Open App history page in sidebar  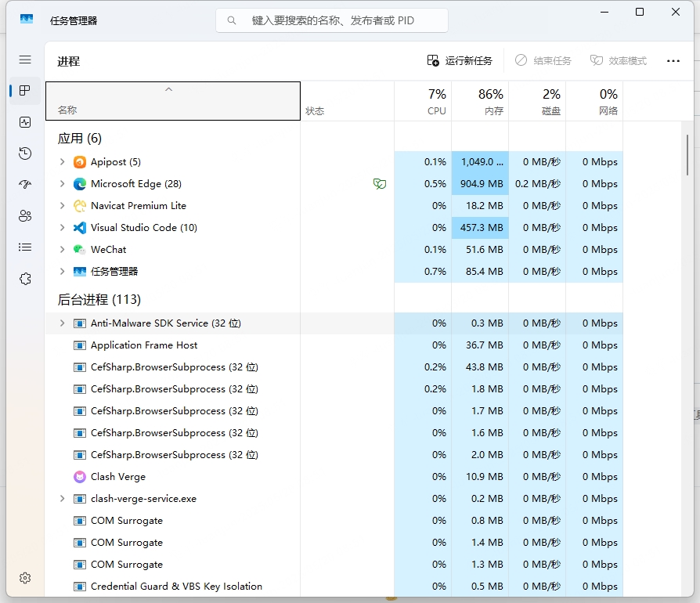coord(25,153)
